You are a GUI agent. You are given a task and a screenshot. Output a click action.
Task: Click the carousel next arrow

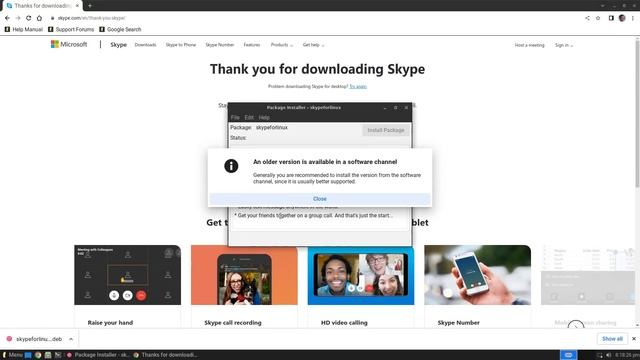tap(576, 325)
